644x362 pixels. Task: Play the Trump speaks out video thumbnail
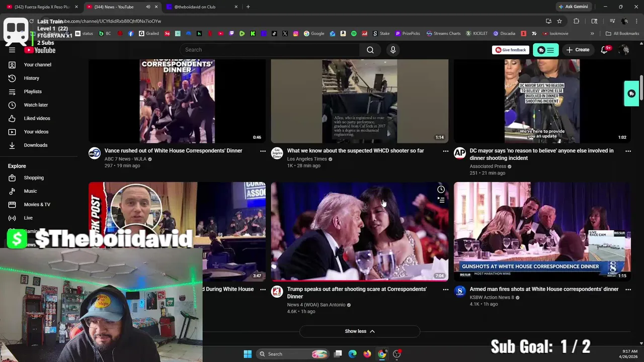click(x=360, y=231)
